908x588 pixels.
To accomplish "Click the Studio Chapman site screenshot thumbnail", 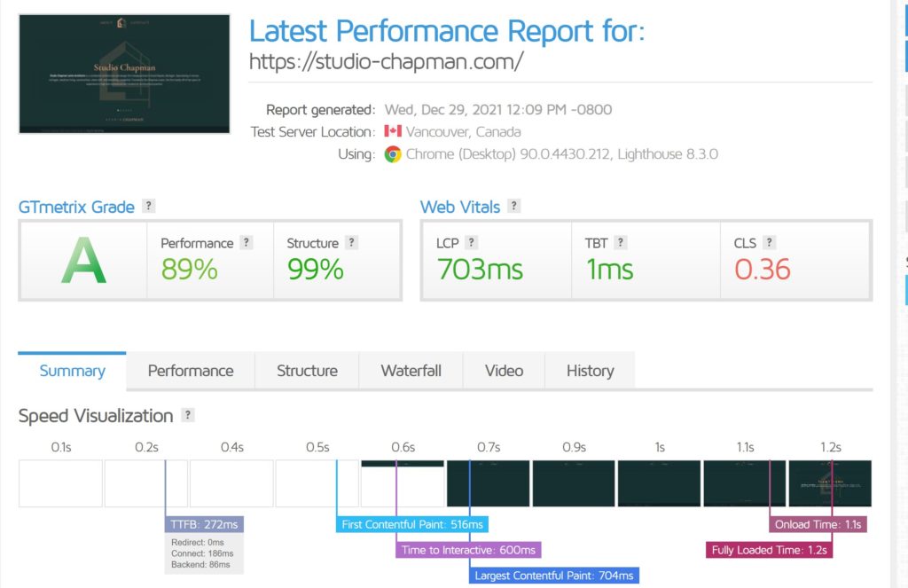I will 124,74.
